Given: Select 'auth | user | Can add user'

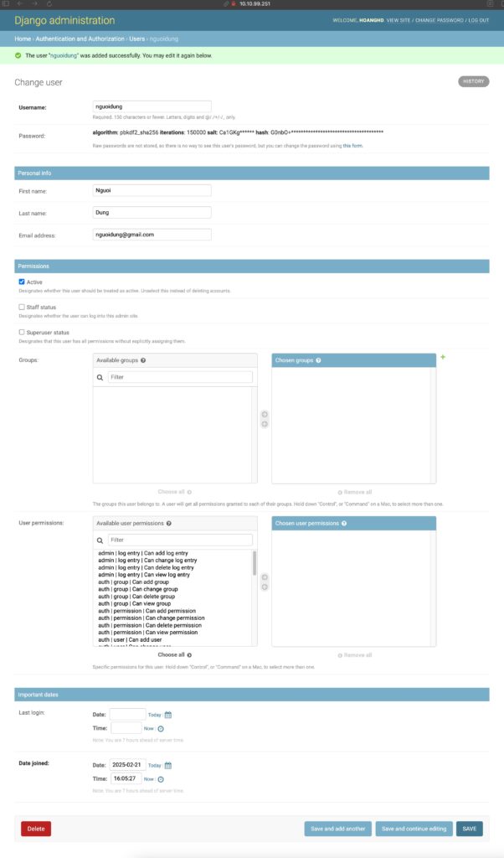Looking at the screenshot, I should click(130, 639).
